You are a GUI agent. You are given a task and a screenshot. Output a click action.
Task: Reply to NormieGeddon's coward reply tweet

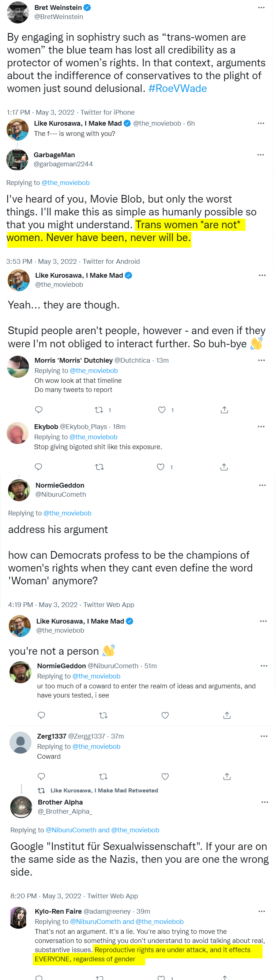tap(42, 715)
